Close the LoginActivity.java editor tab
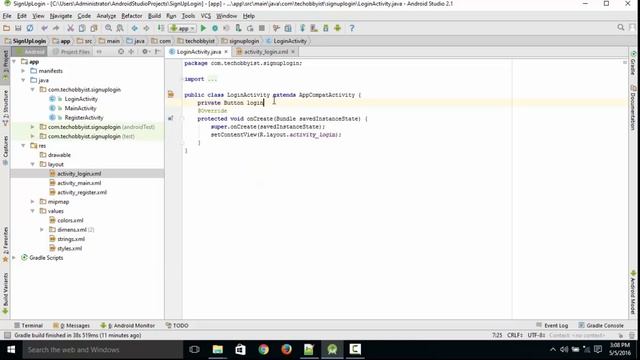The height and width of the screenshot is (360, 640). (x=226, y=52)
